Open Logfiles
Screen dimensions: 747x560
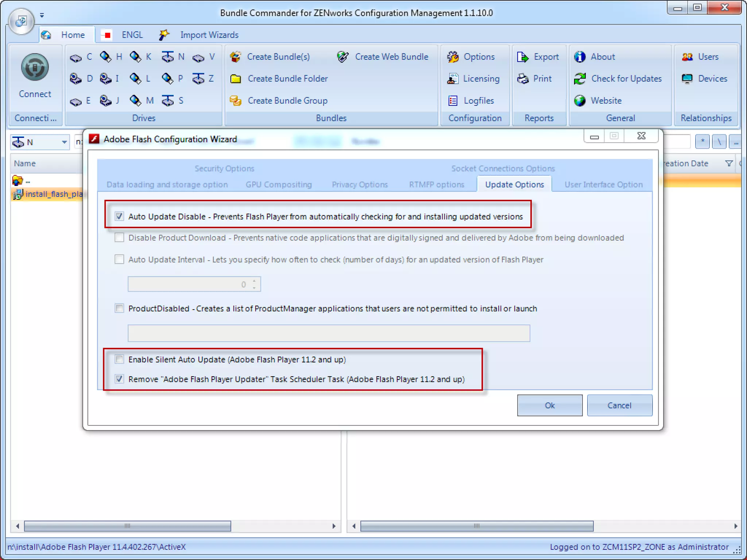tap(471, 101)
